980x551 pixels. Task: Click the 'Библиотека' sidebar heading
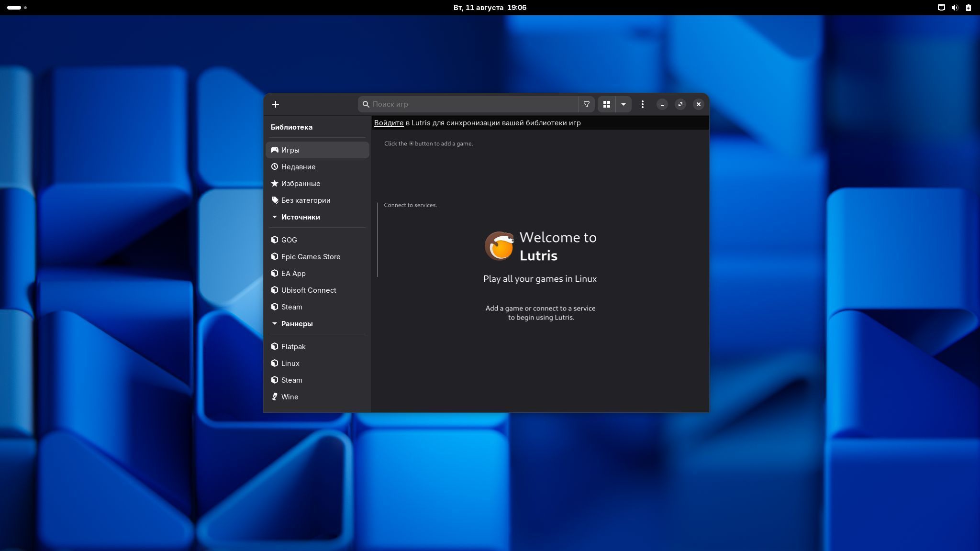[291, 127]
